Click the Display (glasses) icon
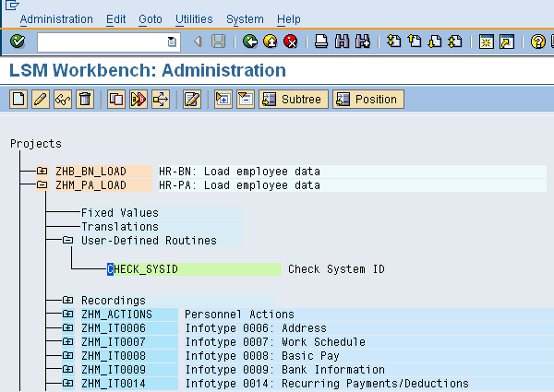 [62, 99]
